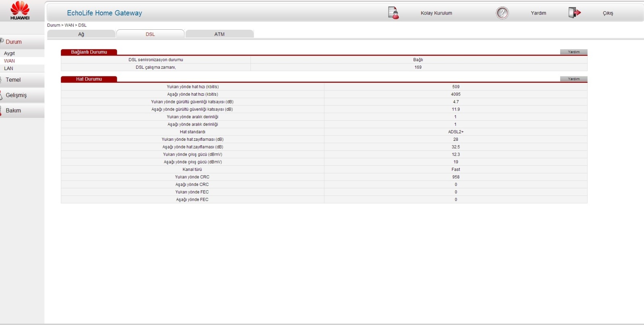Viewport: 644px width, 325px height.
Task: Click Yardım button for Hat Durumu
Action: 574,79
